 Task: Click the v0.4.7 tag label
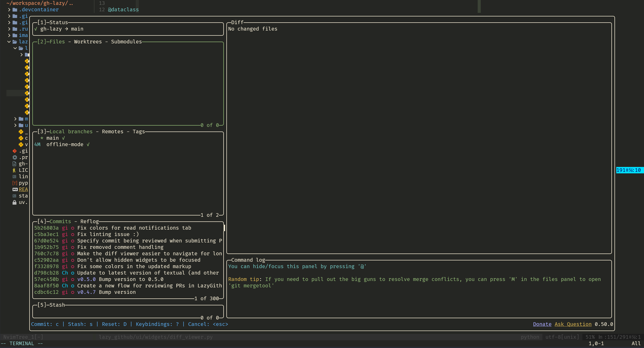coord(86,292)
